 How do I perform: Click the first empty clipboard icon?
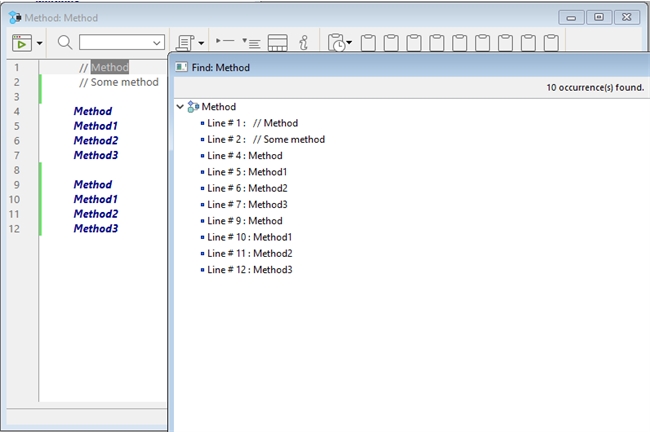368,43
